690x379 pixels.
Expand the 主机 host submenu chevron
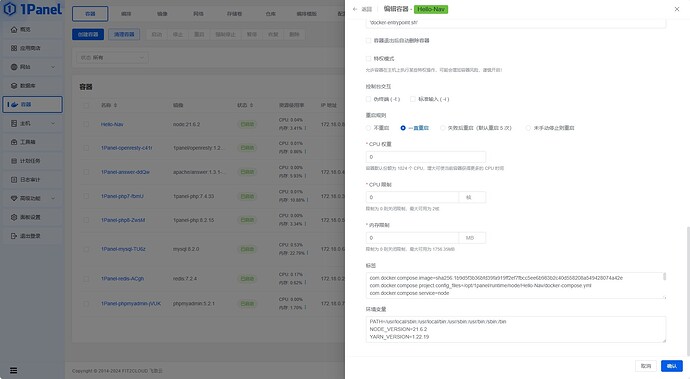coord(53,124)
